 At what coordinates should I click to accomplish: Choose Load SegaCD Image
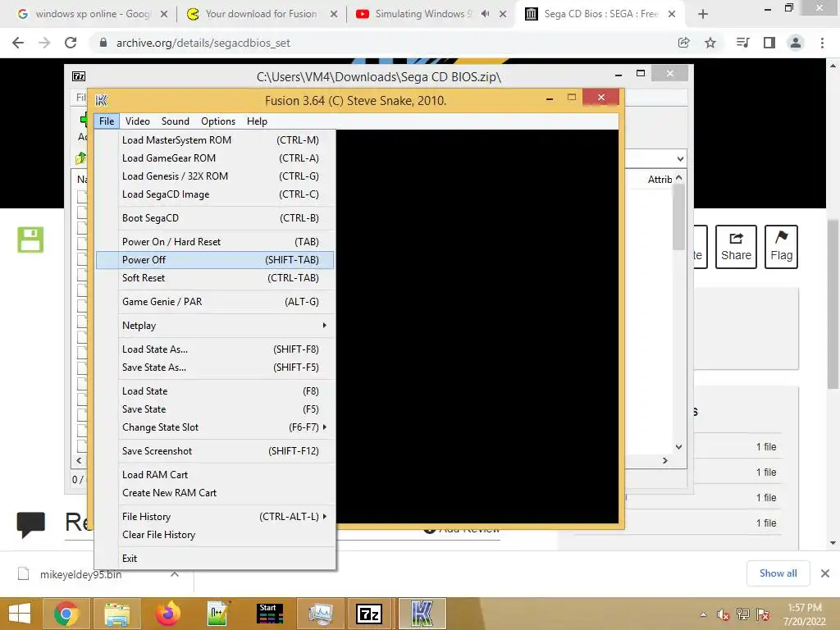(215, 194)
